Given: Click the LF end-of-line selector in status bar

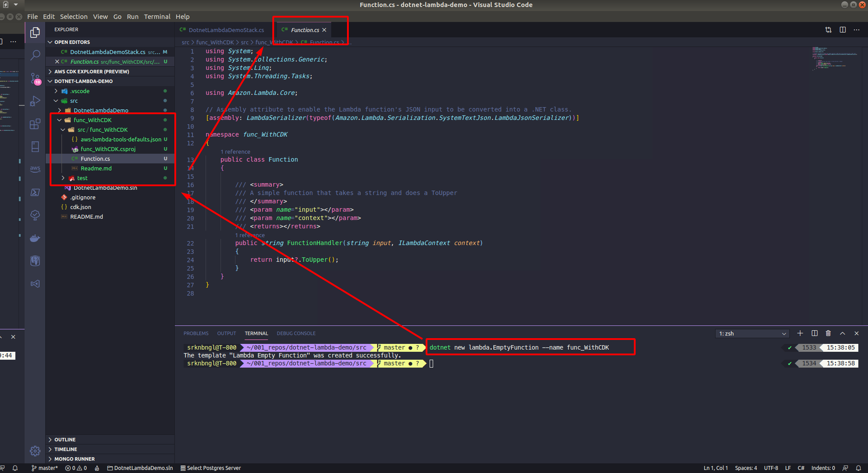Looking at the screenshot, I should [788, 468].
